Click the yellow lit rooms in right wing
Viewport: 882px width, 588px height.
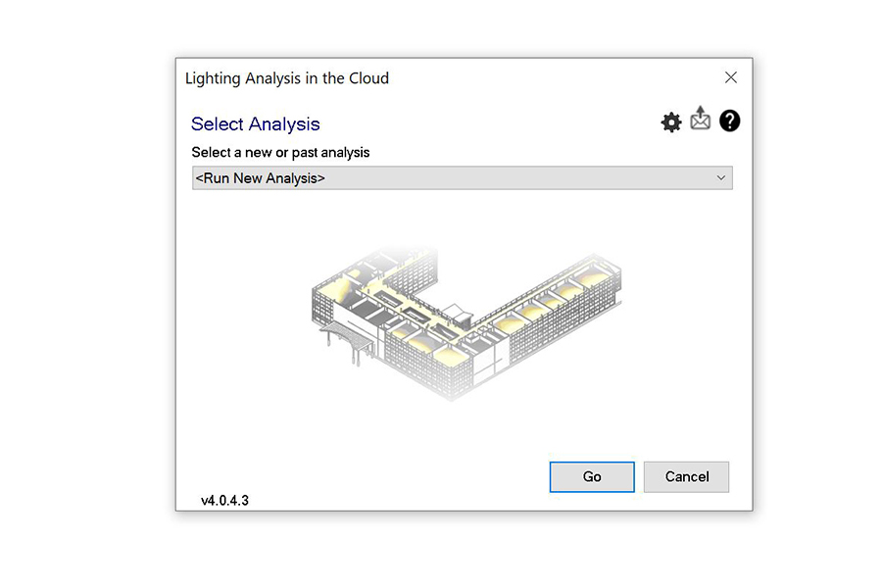[x=549, y=304]
